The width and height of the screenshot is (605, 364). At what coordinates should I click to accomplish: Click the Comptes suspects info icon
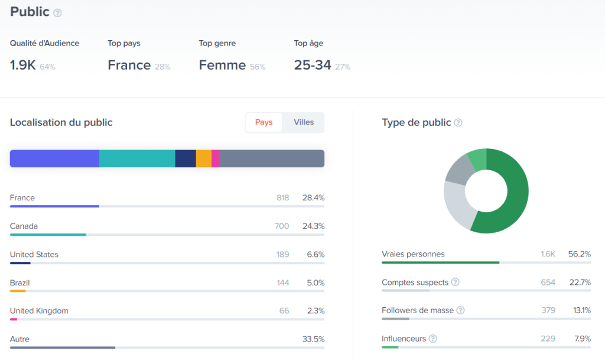point(456,282)
